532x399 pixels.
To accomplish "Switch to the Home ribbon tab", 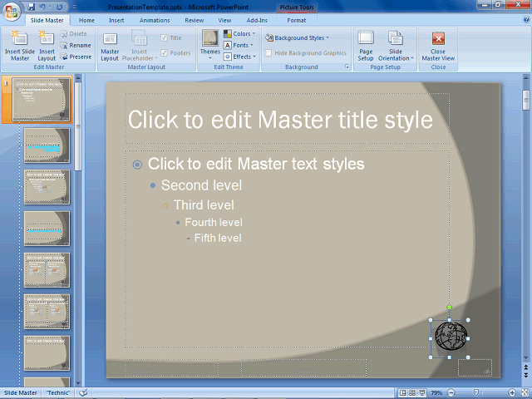I will tap(86, 20).
